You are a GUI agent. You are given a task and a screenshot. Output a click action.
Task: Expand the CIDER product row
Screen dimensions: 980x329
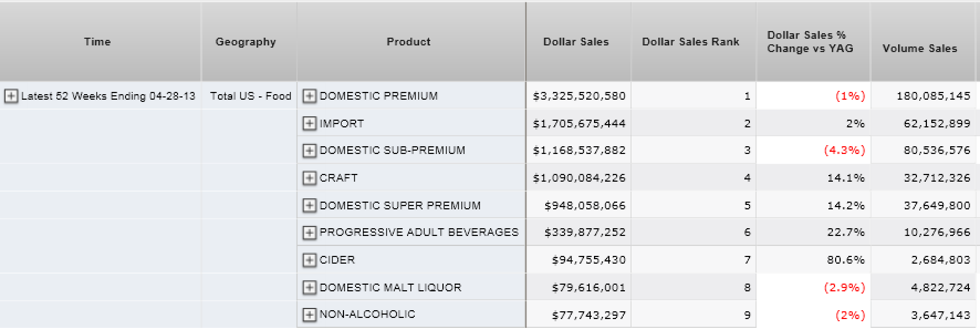pyautogui.click(x=309, y=260)
